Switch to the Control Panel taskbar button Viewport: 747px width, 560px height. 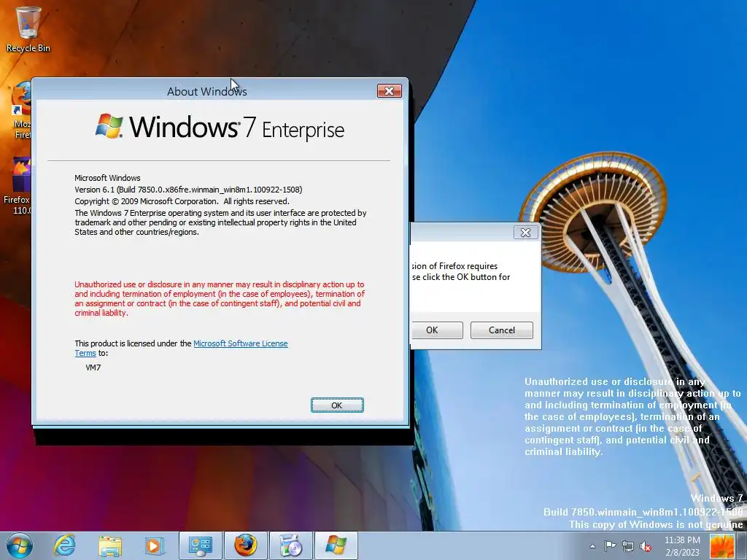200,545
